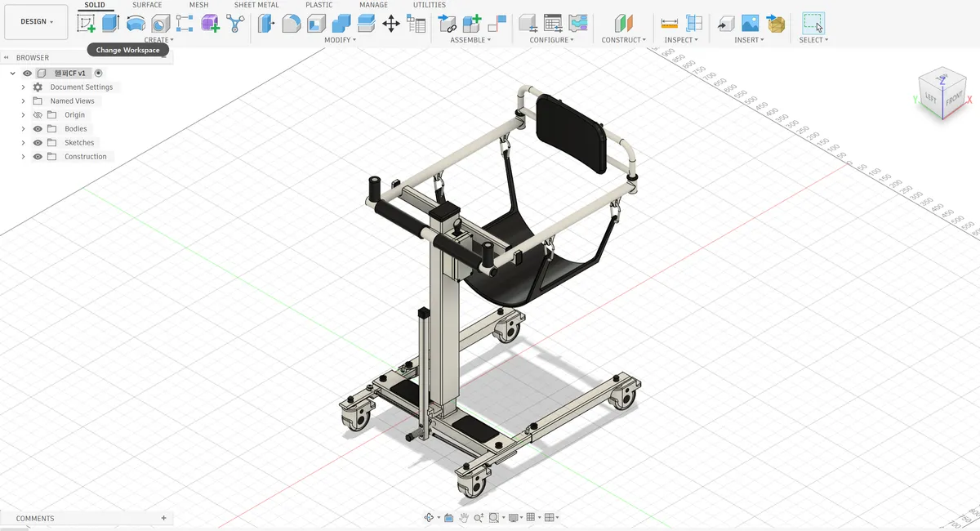Click Zoom Window fit icon
The image size is (980, 531).
tap(493, 517)
